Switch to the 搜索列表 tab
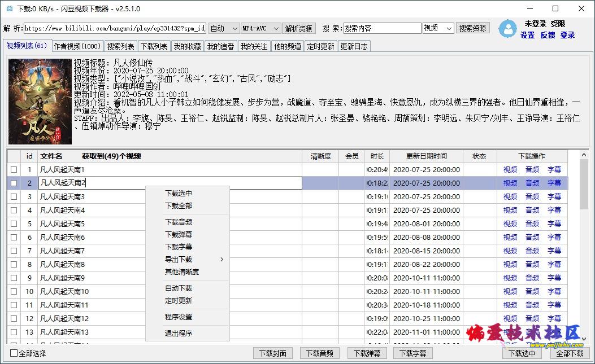Image resolution: width=595 pixels, height=364 pixels. pos(121,46)
